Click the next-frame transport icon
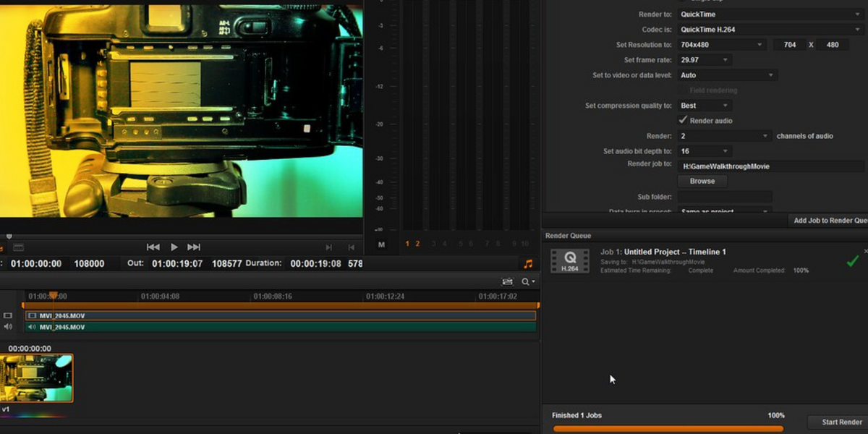Image resolution: width=868 pixels, height=434 pixels. (192, 247)
